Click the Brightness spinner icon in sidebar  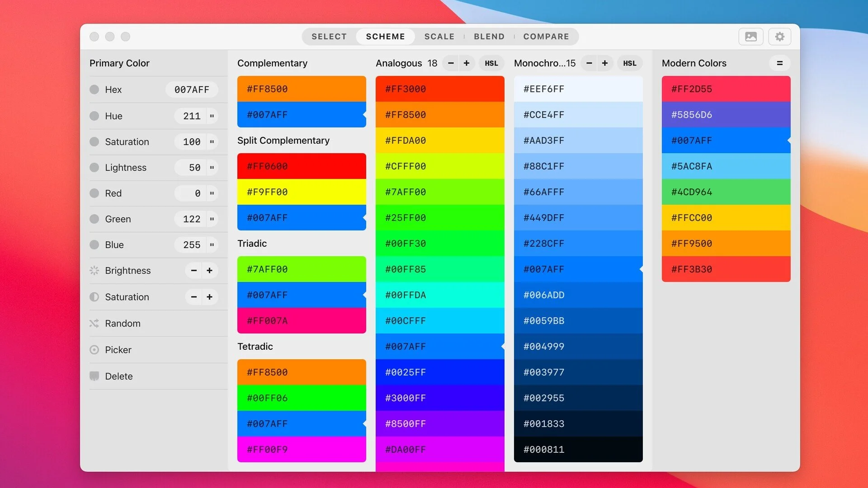94,270
